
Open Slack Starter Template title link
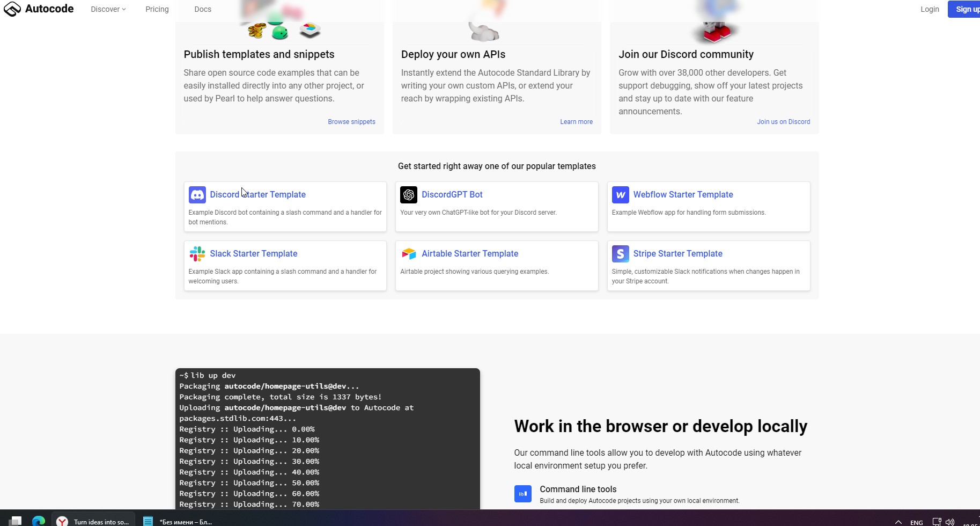click(254, 253)
